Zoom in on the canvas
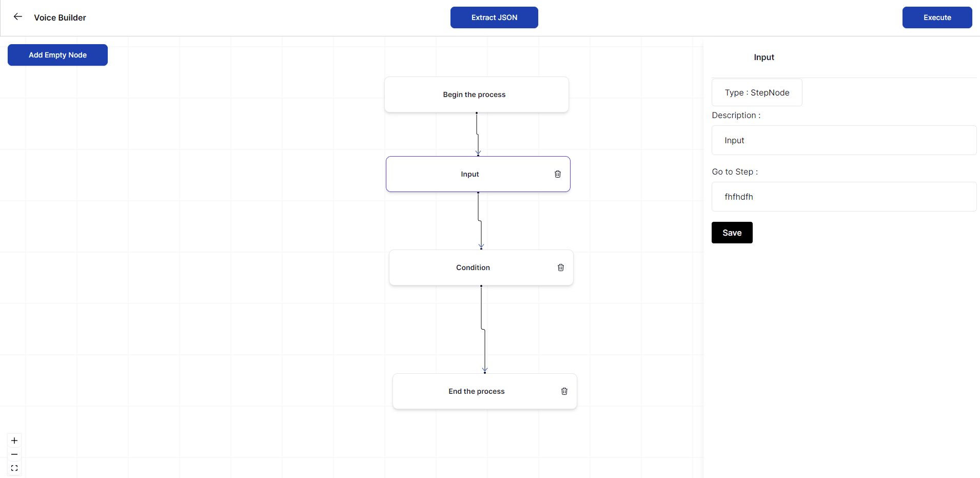 tap(14, 441)
